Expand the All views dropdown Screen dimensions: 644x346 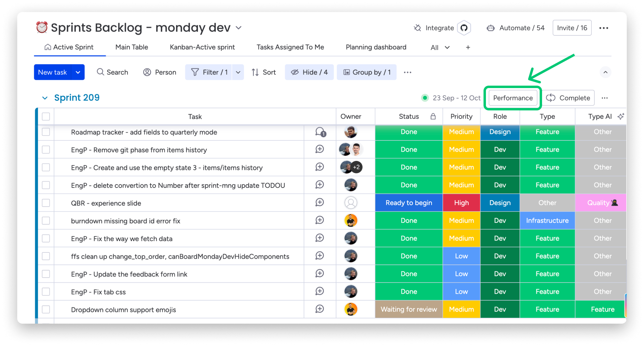447,47
